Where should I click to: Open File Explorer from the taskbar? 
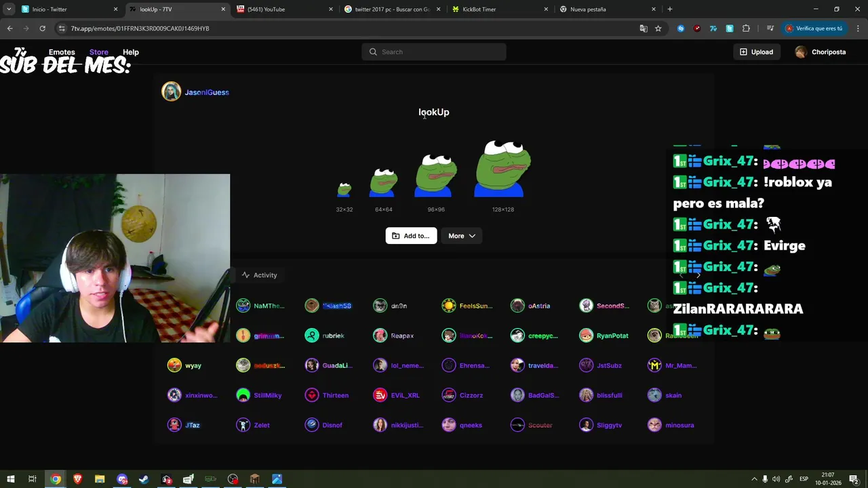[100, 479]
